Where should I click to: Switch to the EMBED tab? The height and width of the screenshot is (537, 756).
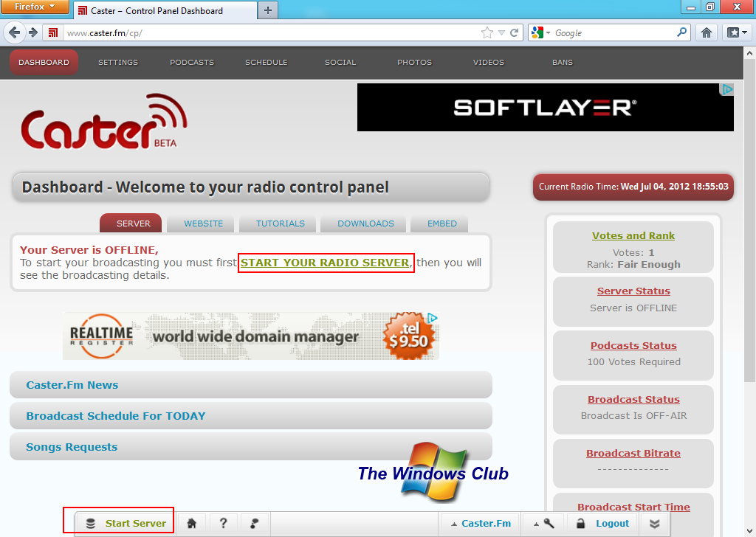pos(439,224)
